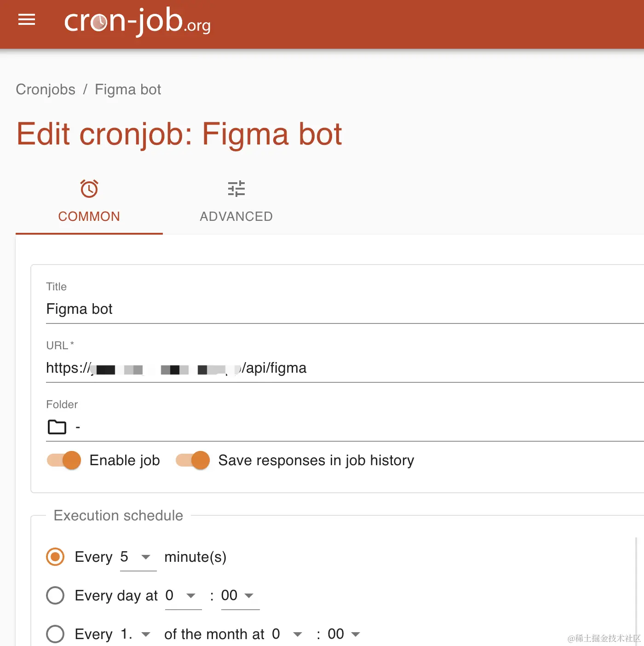644x646 pixels.
Task: Switch to the ADVANCED tab label
Action: point(236,216)
